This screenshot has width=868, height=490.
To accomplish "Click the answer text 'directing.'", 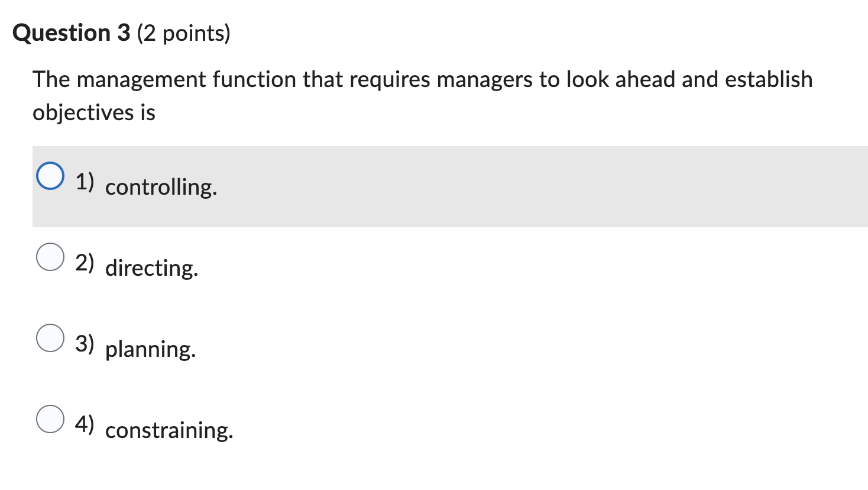I will [x=151, y=269].
